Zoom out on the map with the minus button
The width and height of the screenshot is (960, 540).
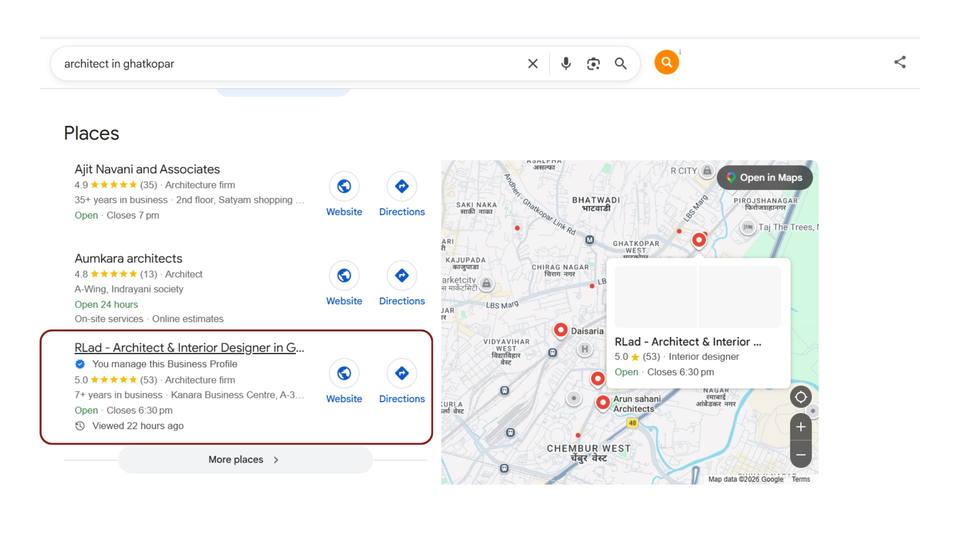click(800, 455)
